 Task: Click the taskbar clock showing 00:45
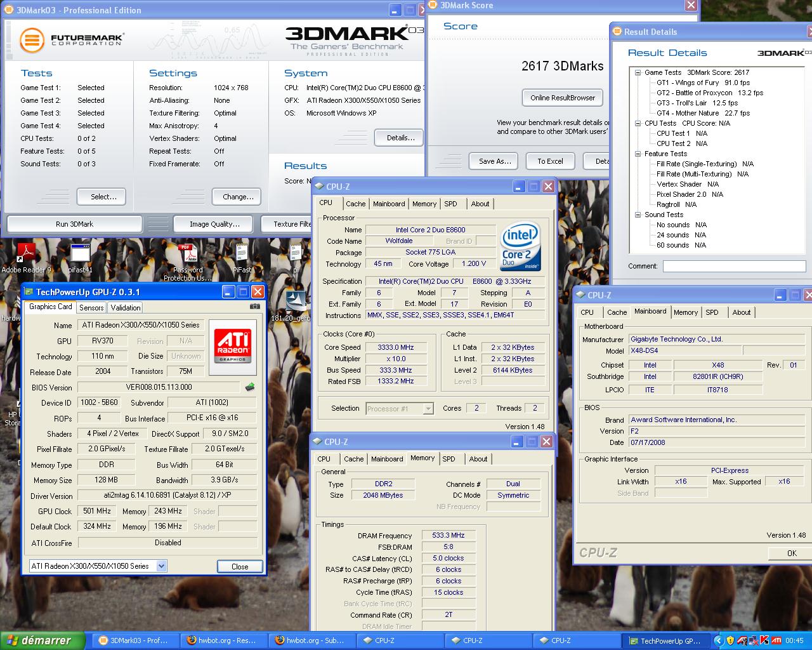point(794,640)
